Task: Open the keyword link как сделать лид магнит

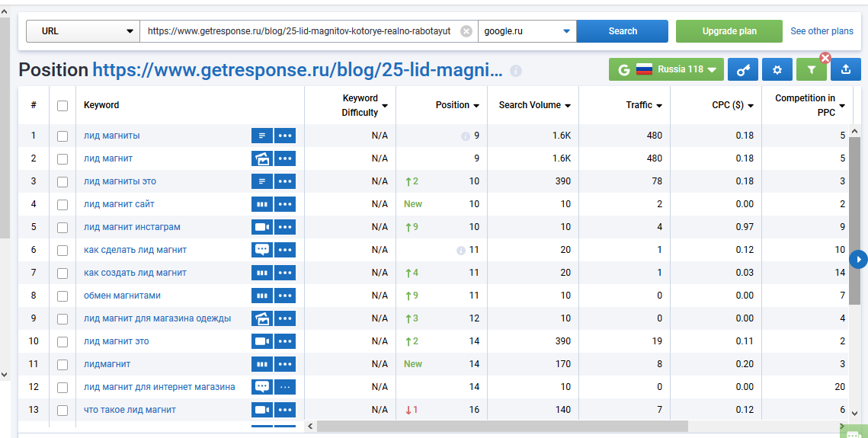Action: [x=135, y=250]
